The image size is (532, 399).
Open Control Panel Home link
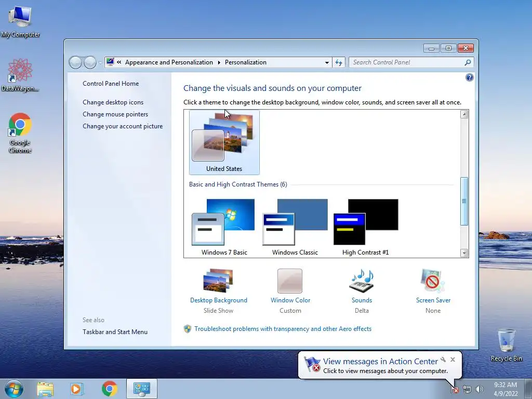[x=111, y=84]
